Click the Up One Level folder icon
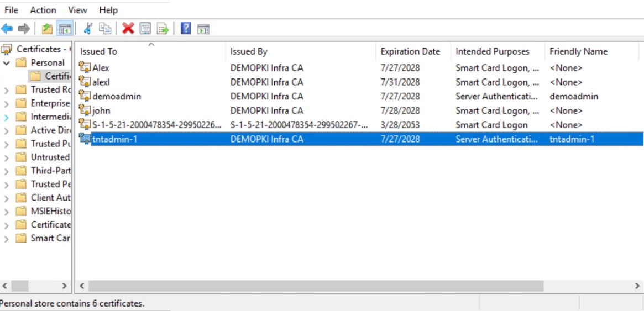 pyautogui.click(x=47, y=29)
